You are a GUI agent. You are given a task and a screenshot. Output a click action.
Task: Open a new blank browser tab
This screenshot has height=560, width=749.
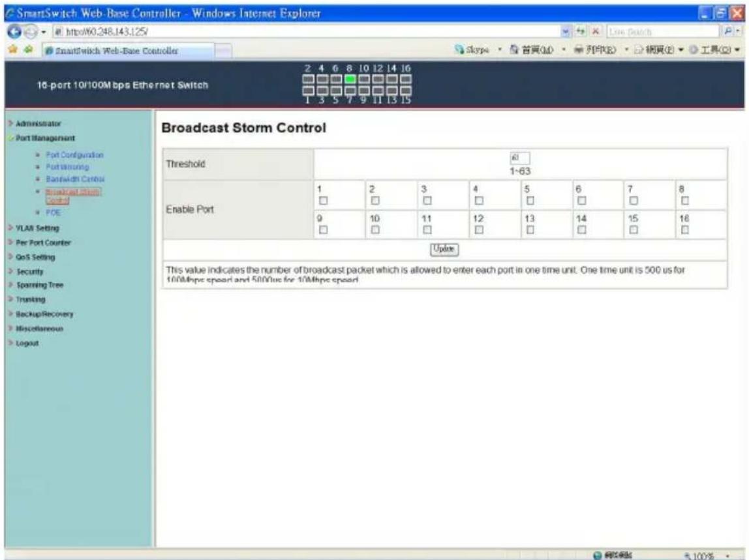[223, 51]
